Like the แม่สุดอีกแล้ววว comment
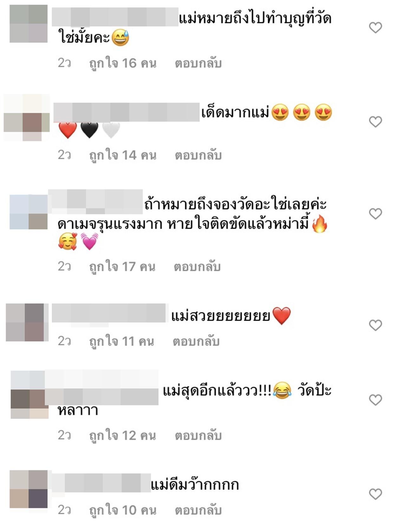Screen dimensions: 406x532 [x=376, y=400]
